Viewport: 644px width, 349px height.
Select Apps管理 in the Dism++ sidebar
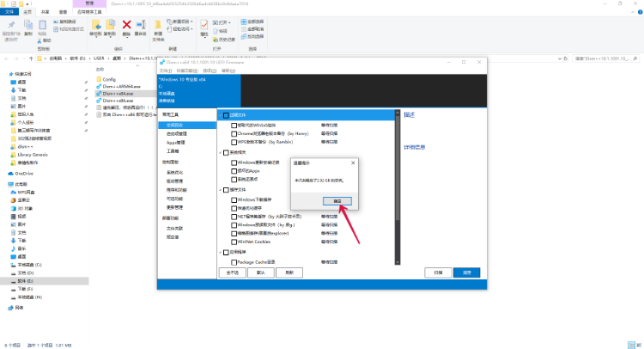pos(176,143)
